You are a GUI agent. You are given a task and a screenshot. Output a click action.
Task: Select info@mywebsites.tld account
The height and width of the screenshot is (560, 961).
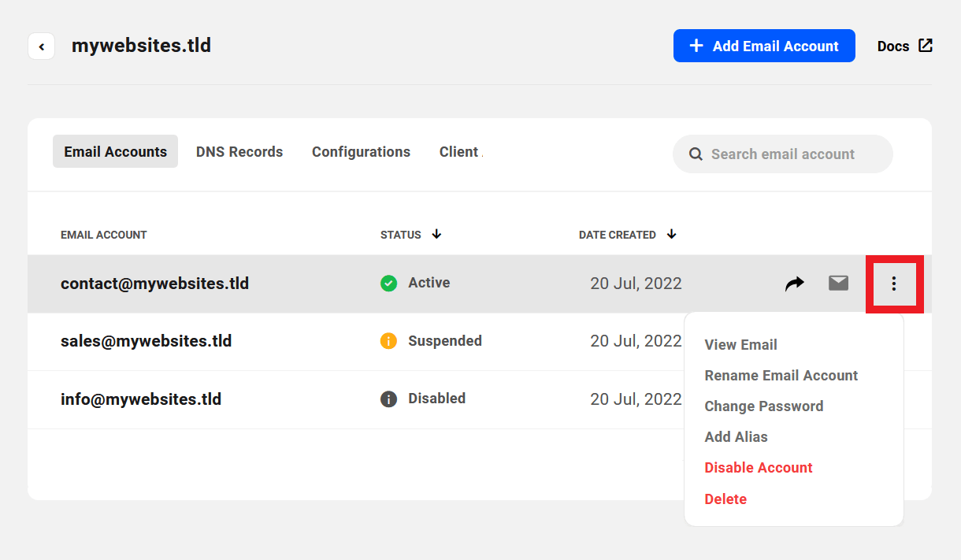[141, 399]
